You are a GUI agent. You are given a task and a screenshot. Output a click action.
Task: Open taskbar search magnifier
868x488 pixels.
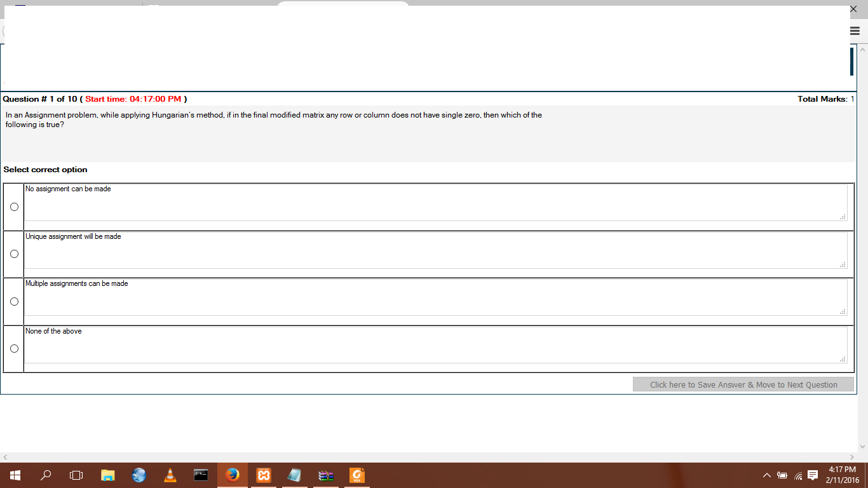pyautogui.click(x=46, y=475)
